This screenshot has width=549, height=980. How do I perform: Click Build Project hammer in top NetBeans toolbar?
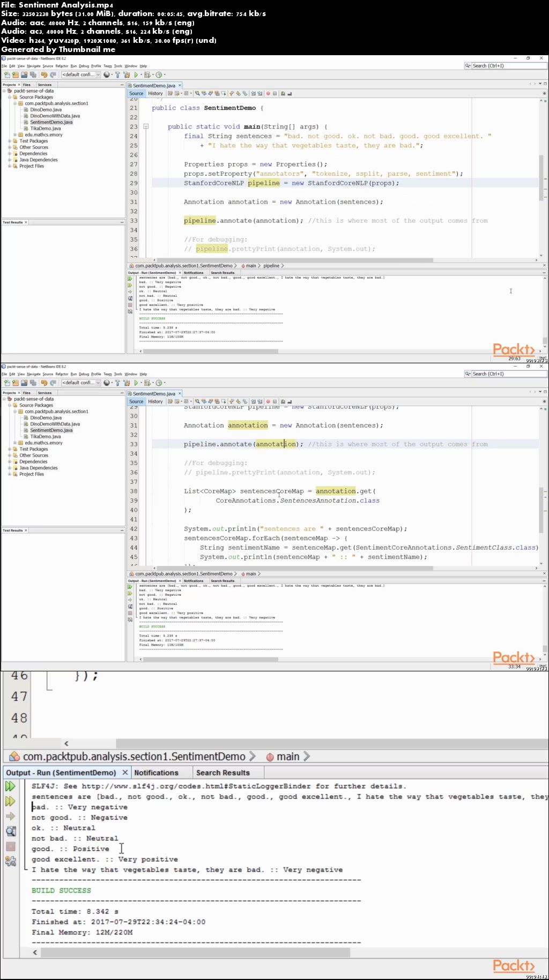coord(117,74)
